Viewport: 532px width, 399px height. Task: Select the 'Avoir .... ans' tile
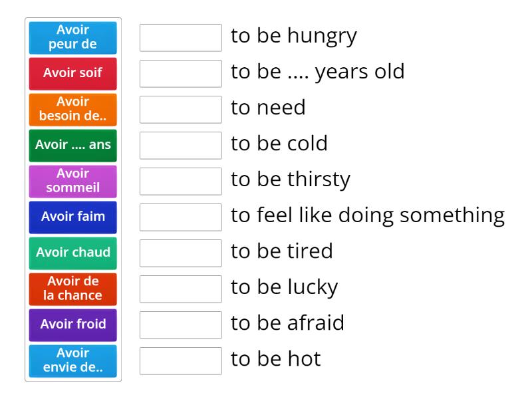click(x=72, y=145)
